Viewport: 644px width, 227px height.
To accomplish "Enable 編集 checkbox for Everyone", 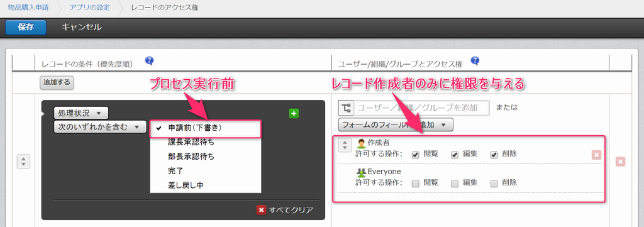I will click(x=455, y=184).
